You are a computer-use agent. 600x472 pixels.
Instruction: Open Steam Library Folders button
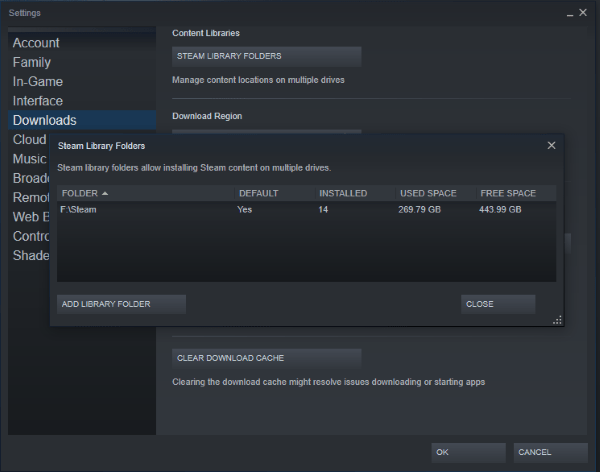point(266,56)
